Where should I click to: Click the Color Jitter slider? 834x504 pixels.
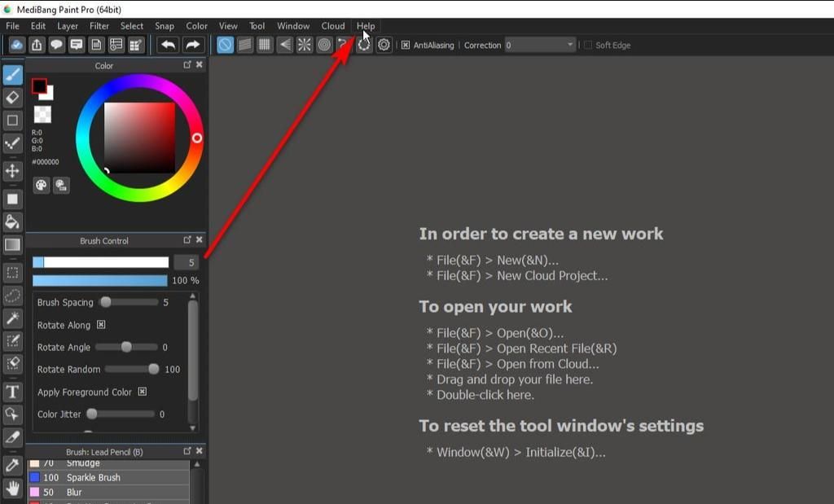121,414
